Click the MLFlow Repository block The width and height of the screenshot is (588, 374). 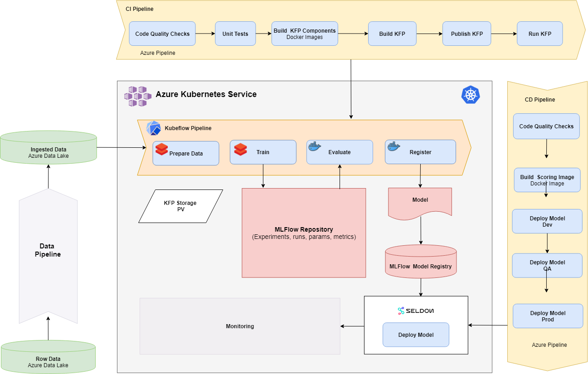coord(304,233)
